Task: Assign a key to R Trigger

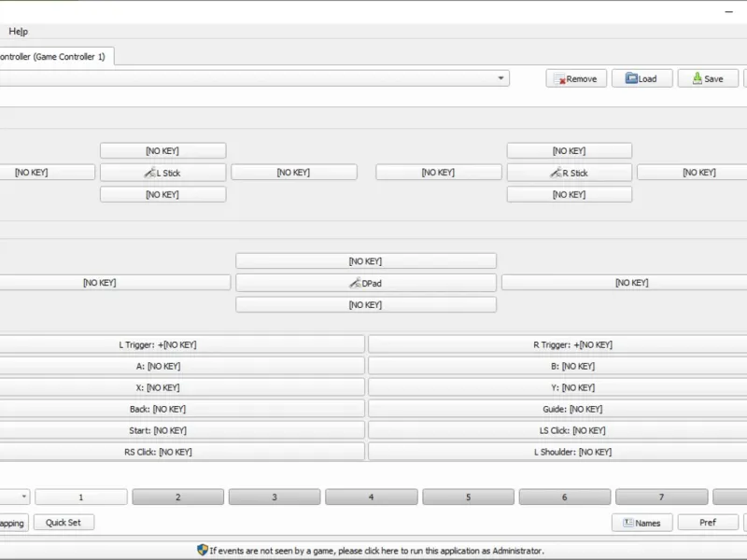Action: [x=557, y=344]
